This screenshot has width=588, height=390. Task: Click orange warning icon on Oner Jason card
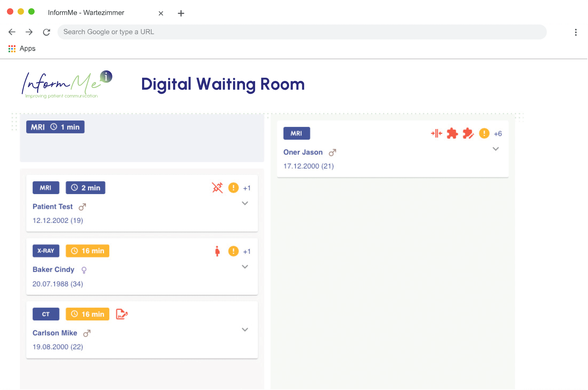click(x=484, y=133)
